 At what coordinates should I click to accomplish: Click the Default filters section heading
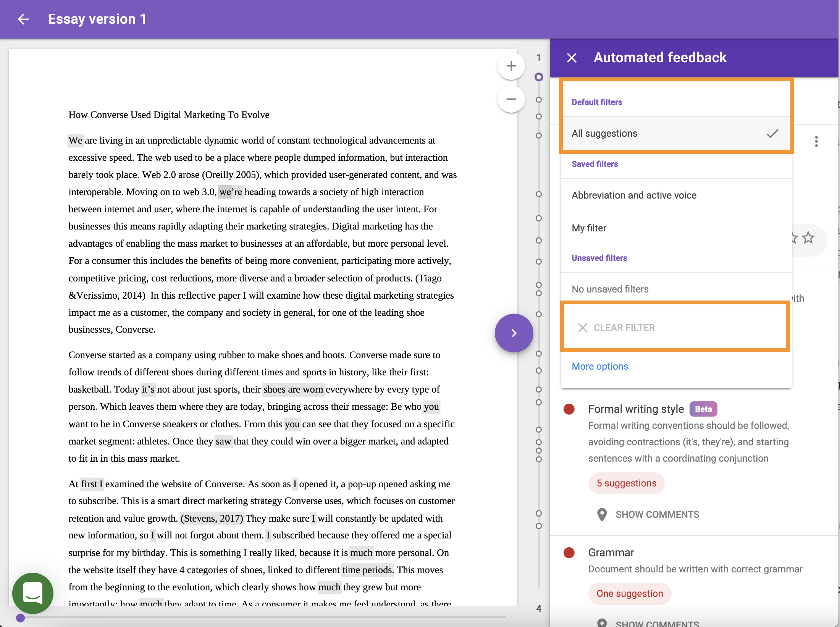[x=596, y=102]
